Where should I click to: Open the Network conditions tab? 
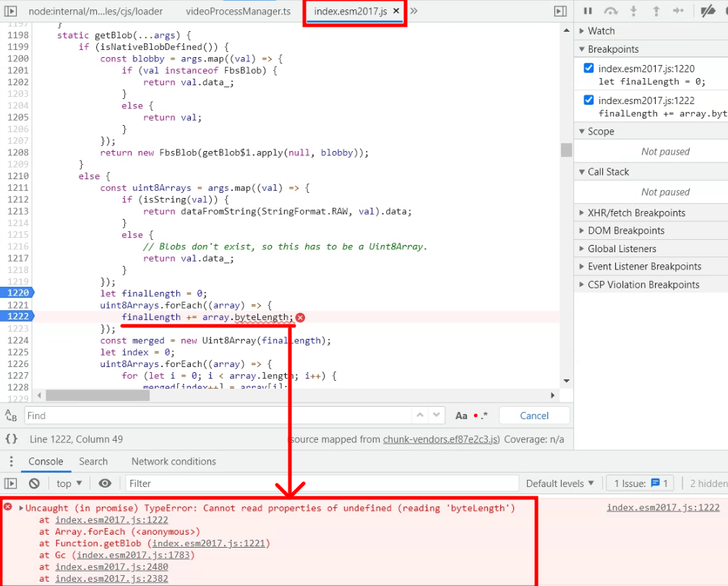point(174,461)
